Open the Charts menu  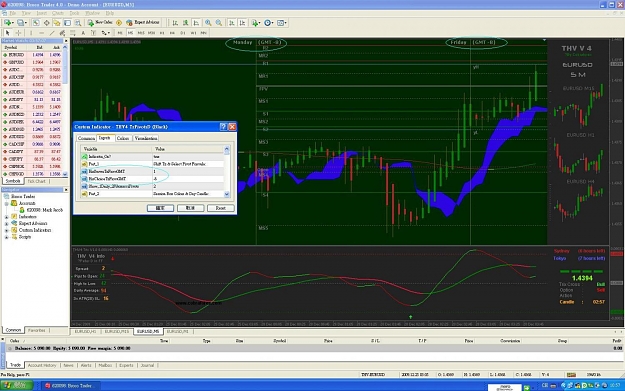click(x=58, y=13)
